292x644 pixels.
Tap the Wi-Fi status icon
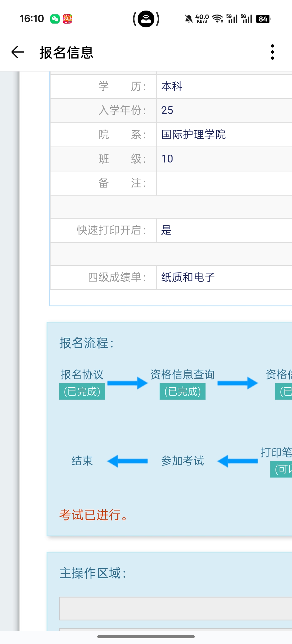(217, 19)
